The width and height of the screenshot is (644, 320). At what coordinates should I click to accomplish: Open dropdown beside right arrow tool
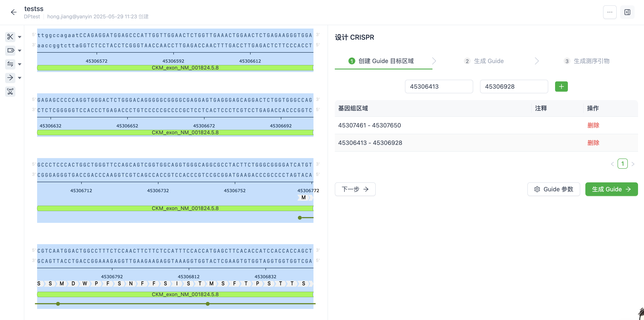(x=20, y=78)
